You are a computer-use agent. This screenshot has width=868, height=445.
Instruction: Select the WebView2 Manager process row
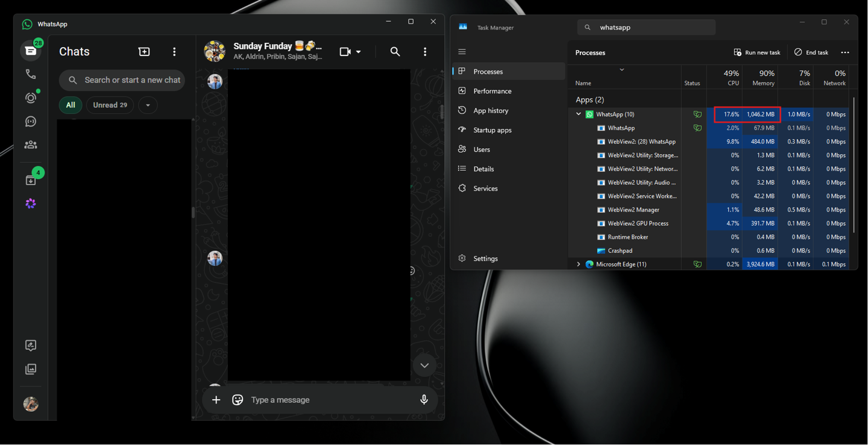tap(708, 210)
